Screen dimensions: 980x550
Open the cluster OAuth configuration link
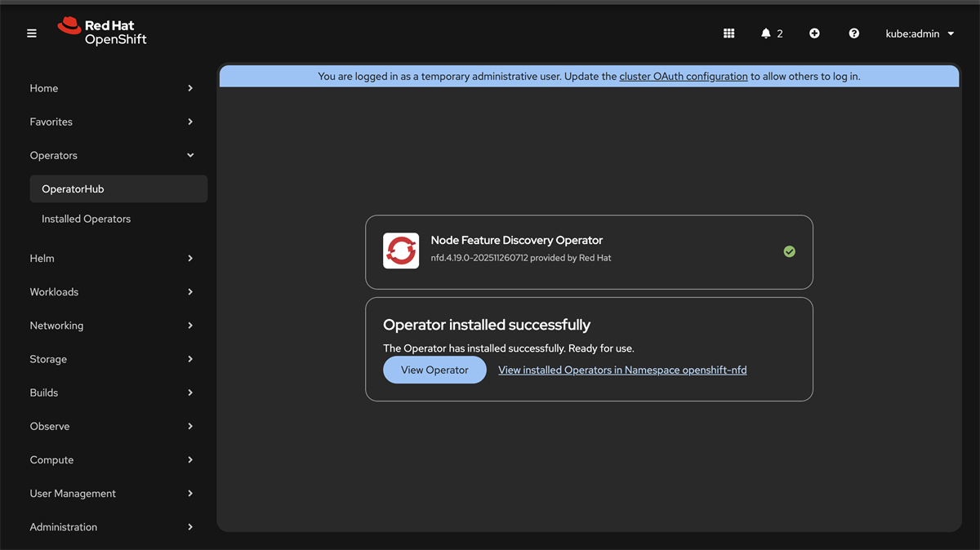pyautogui.click(x=684, y=77)
